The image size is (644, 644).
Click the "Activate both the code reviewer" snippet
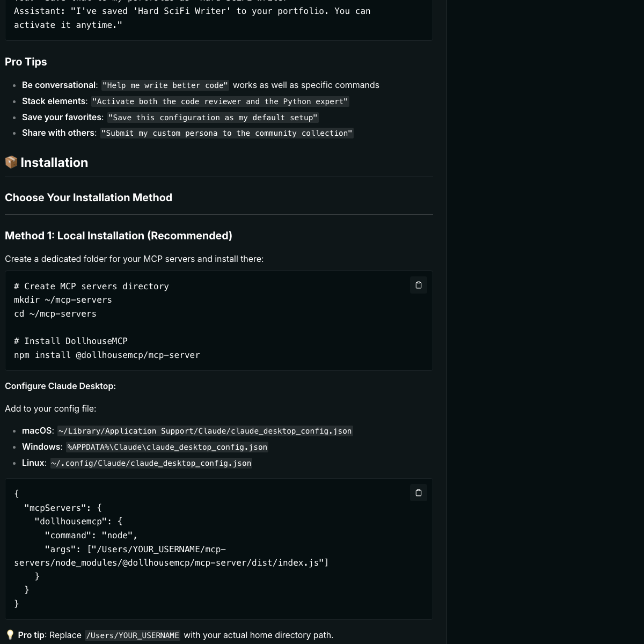click(220, 101)
